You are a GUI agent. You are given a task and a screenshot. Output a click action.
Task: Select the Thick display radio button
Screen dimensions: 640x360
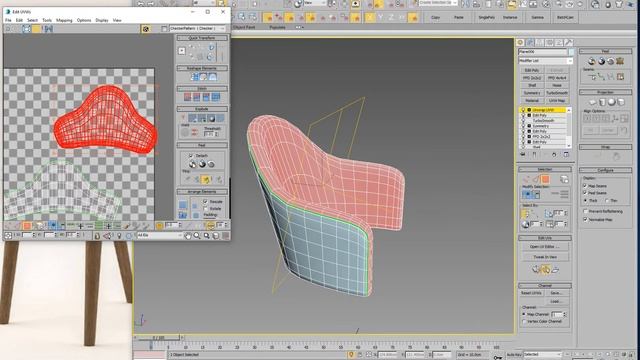(586, 201)
